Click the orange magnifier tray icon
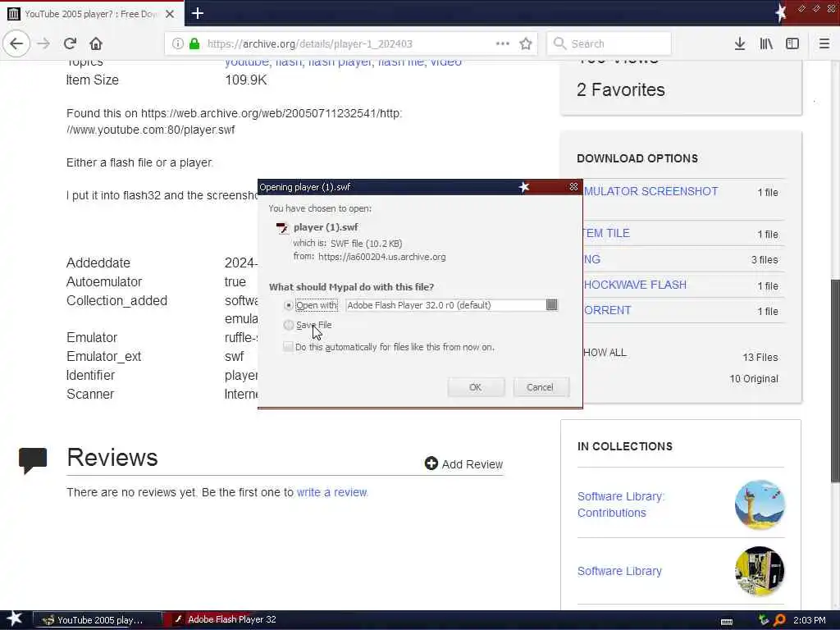The image size is (840, 630). [x=780, y=620]
